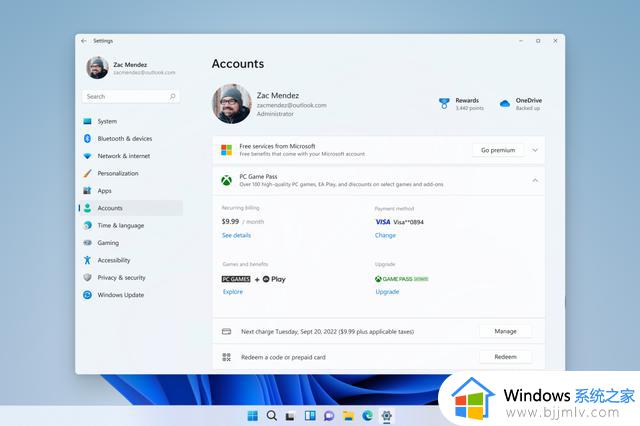Viewport: 640px width, 426px height.
Task: Click the Game Pass Ultimate logo
Action: [x=401, y=279]
